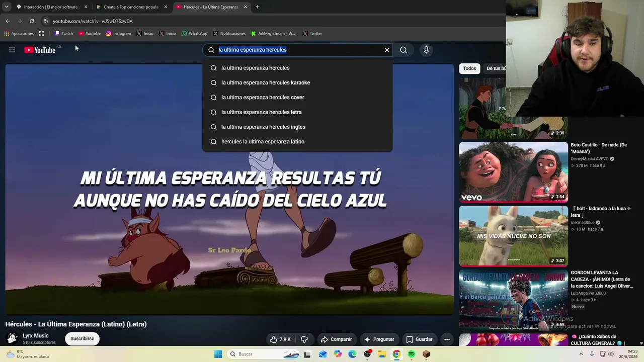
Task: Like the video with thumbs up
Action: tap(280, 339)
